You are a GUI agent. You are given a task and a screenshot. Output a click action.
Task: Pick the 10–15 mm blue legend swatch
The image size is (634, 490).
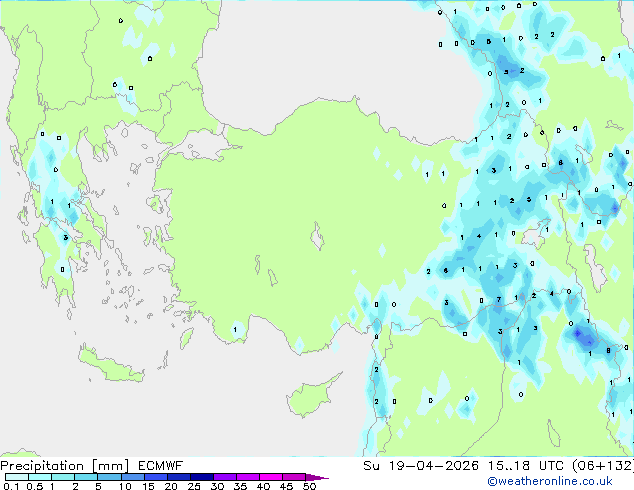click(132, 477)
